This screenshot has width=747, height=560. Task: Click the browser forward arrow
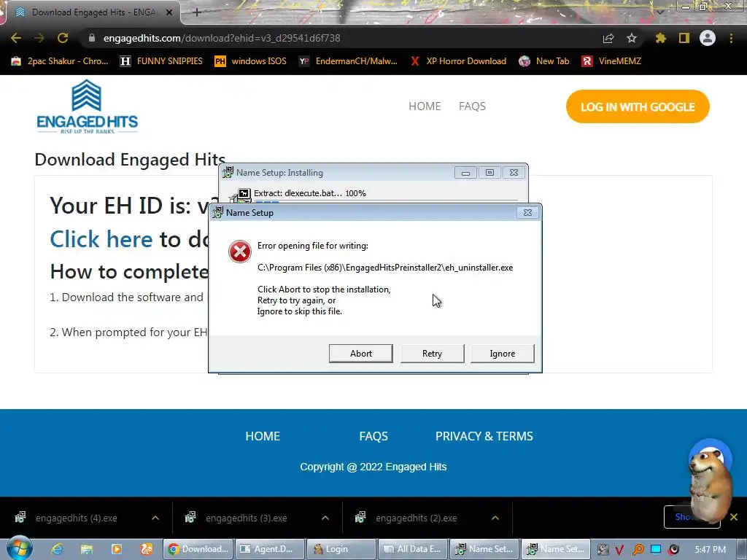39,38
